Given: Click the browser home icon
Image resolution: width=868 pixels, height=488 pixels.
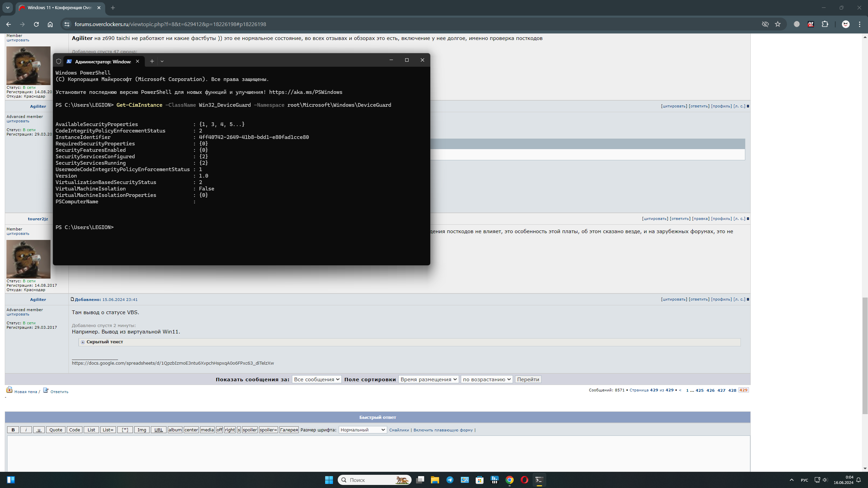Looking at the screenshot, I should (50, 24).
